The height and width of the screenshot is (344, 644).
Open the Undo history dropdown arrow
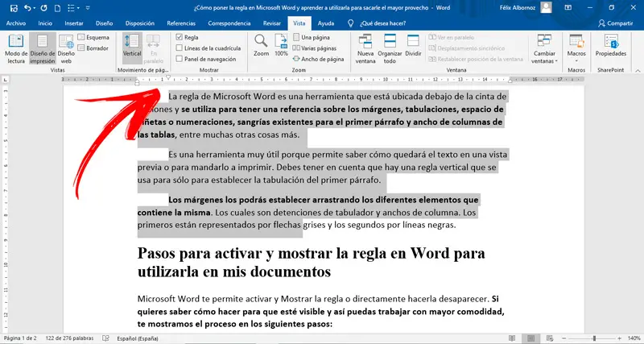click(34, 8)
